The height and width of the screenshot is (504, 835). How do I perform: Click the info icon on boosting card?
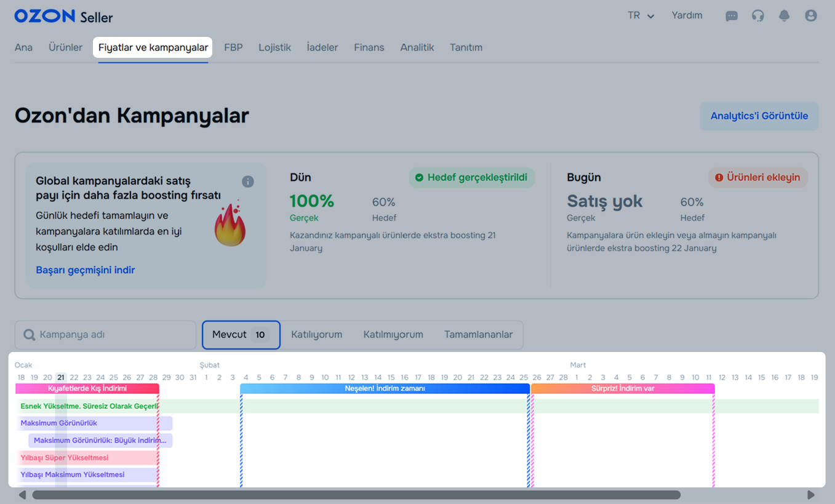pos(248,182)
